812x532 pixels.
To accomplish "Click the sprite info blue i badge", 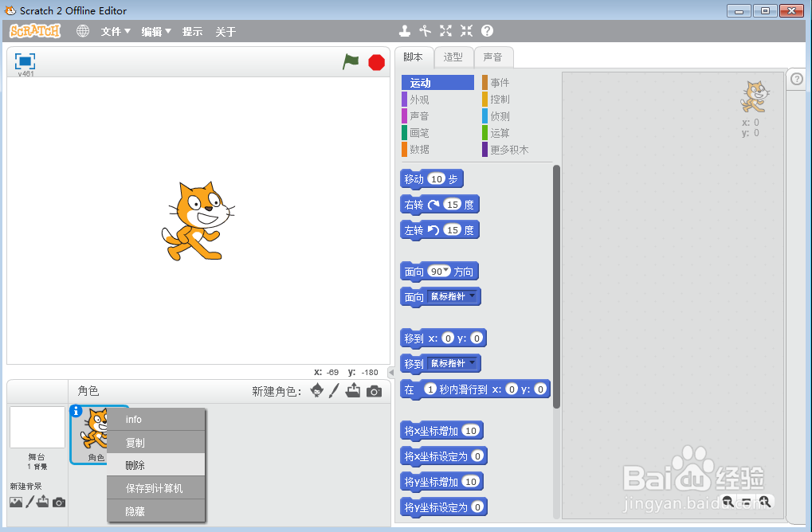I will click(x=76, y=411).
